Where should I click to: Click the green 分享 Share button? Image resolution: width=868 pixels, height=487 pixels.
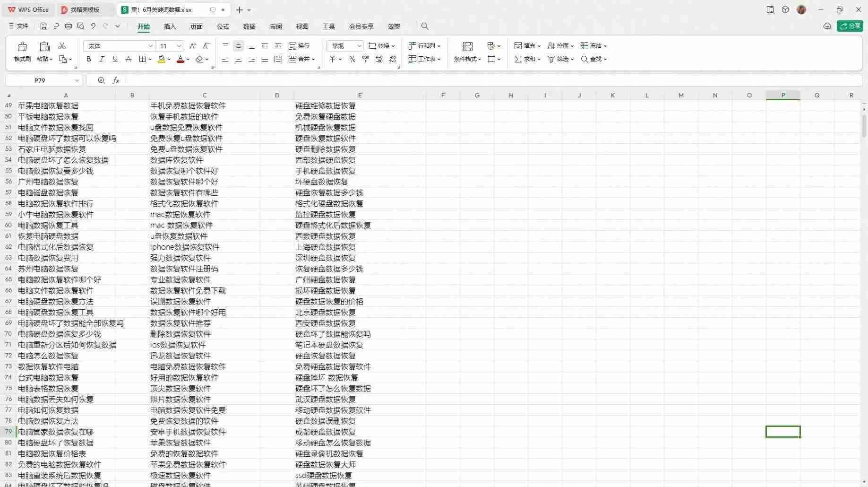pos(850,26)
